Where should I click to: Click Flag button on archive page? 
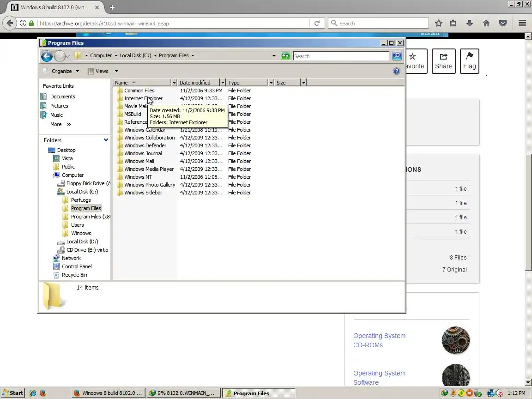pyautogui.click(x=469, y=61)
